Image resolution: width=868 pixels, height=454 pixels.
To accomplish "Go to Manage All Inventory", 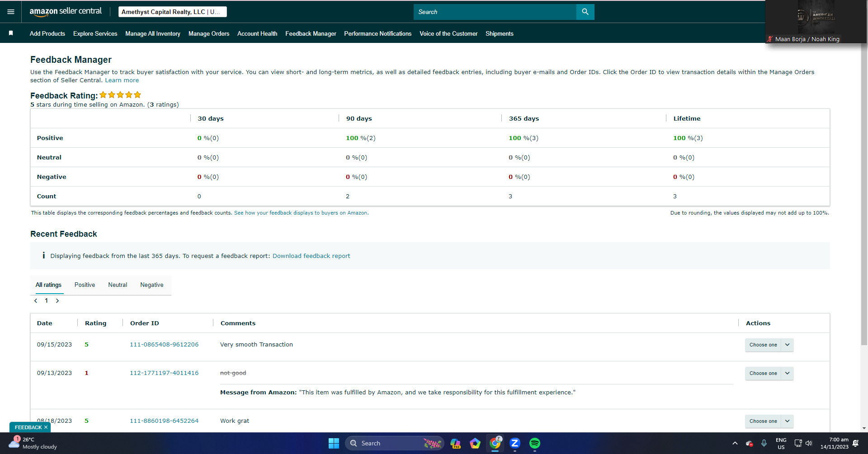I will pyautogui.click(x=153, y=33).
